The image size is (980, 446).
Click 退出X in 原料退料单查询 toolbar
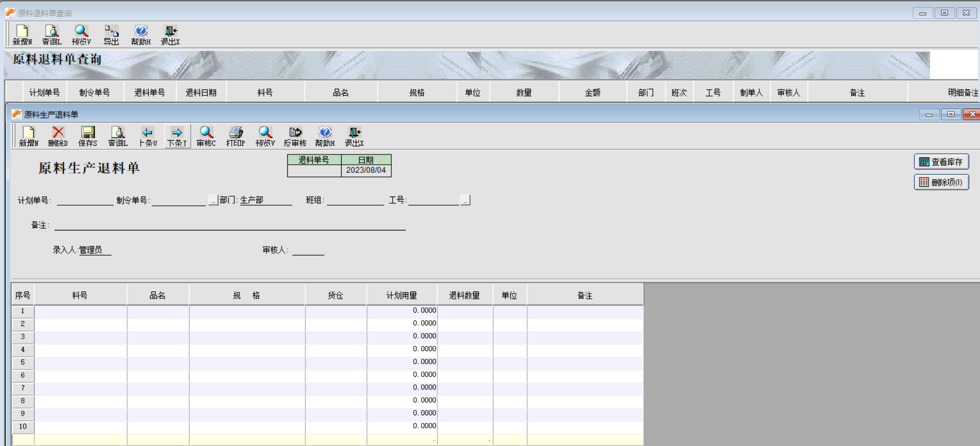170,35
